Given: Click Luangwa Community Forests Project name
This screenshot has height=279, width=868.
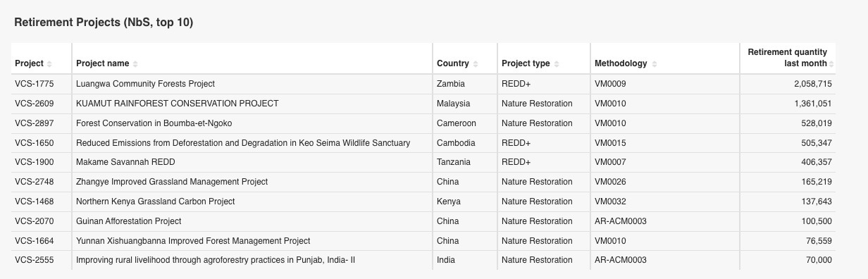Looking at the screenshot, I should 145,84.
